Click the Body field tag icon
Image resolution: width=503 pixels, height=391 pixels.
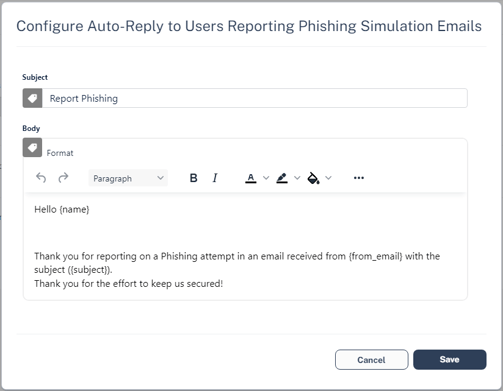[x=32, y=147]
